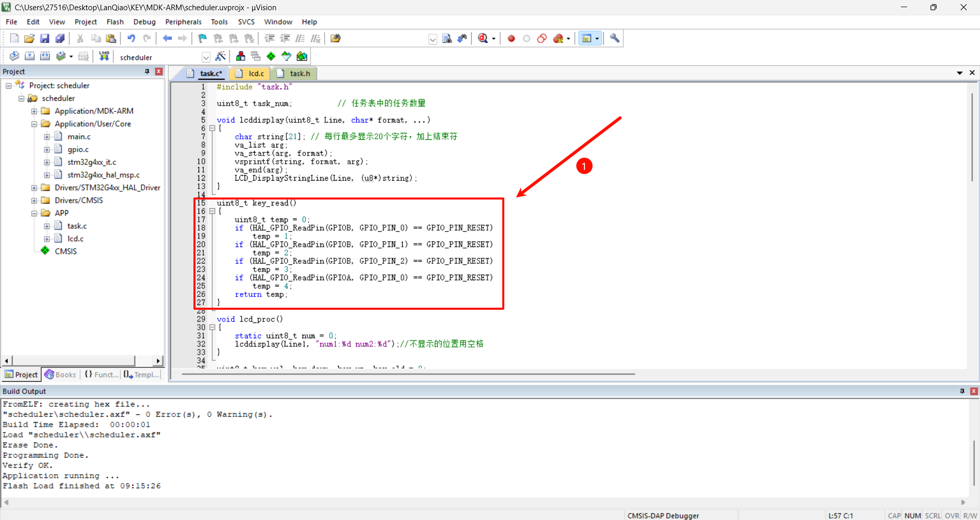Collapse the Application/User/Core folder
The image size is (980, 520).
[34, 124]
